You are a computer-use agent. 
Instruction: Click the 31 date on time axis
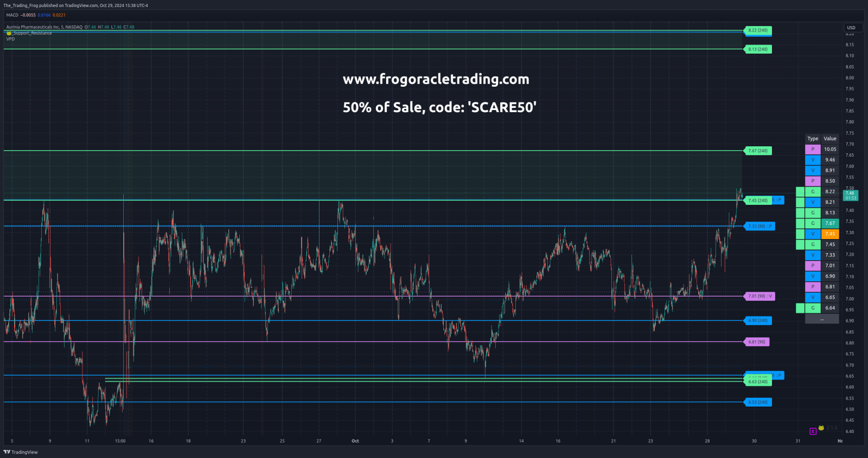(798, 441)
